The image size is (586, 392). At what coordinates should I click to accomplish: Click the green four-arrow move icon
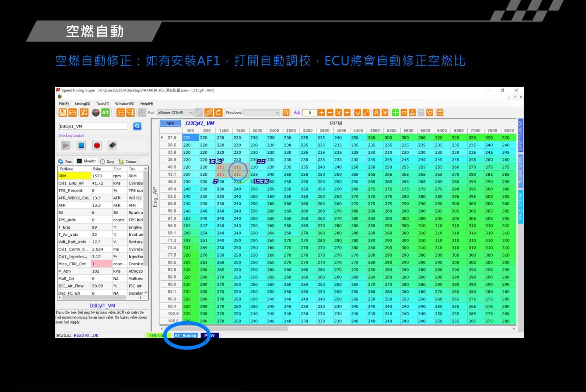tap(395, 113)
